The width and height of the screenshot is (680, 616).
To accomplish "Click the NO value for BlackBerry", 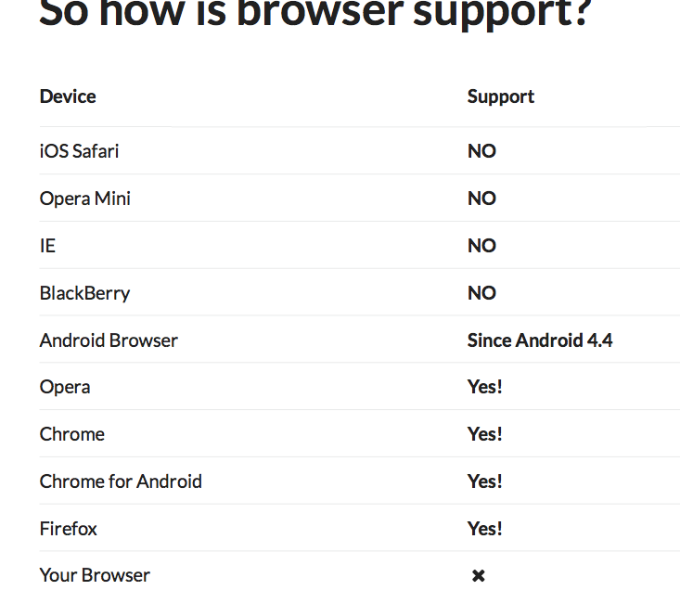I will 481,293.
